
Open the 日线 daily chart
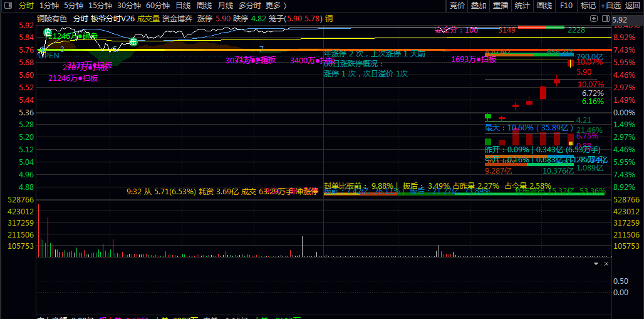point(183,6)
